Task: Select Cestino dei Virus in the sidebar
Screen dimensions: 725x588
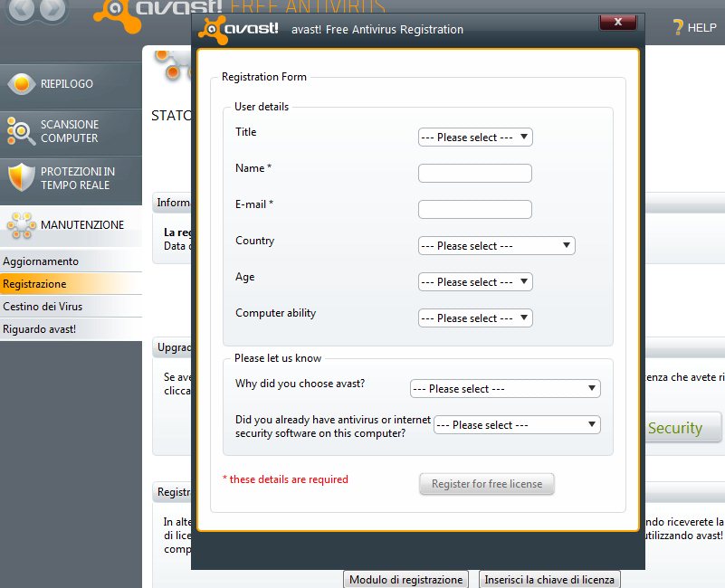Action: pyautogui.click(x=71, y=307)
